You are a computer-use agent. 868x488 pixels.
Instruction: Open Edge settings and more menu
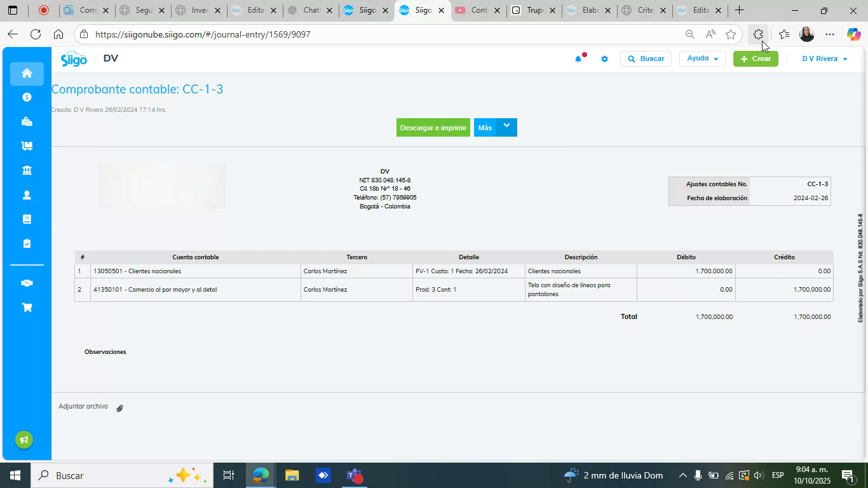tap(830, 34)
